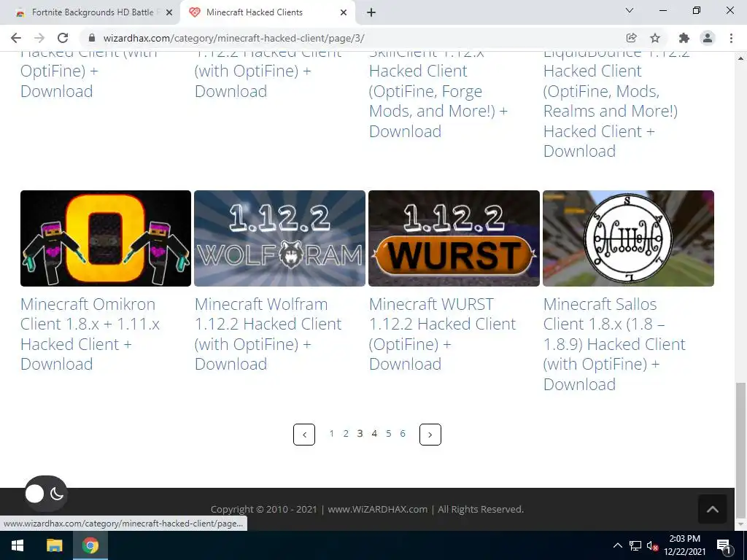
Task: Open the taskbar clock showing 2:03 PM
Action: [684, 545]
